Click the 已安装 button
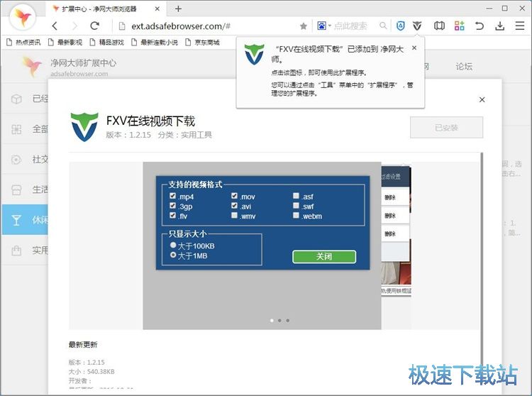 pos(446,128)
